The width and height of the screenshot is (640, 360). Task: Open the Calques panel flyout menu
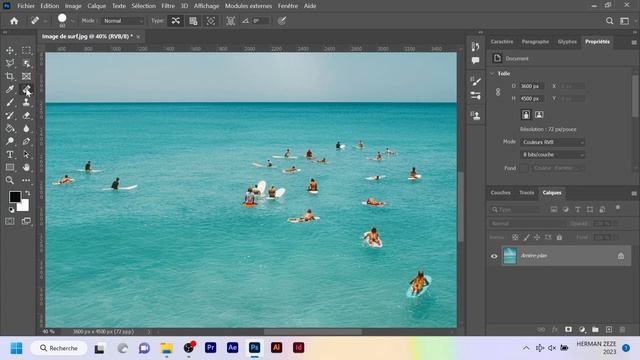(634, 193)
